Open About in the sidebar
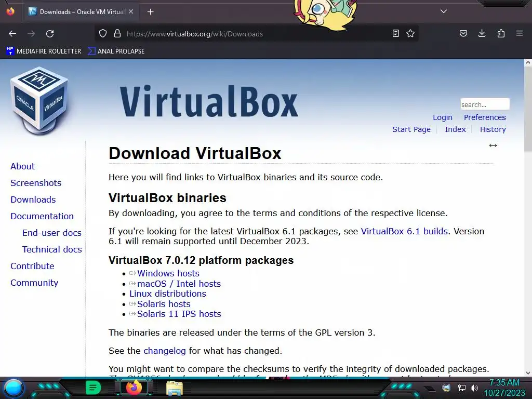The width and height of the screenshot is (532, 399). pyautogui.click(x=23, y=166)
